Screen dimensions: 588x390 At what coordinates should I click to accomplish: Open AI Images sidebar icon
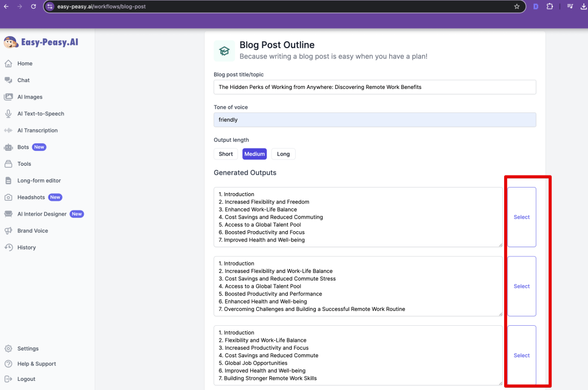tap(8, 97)
